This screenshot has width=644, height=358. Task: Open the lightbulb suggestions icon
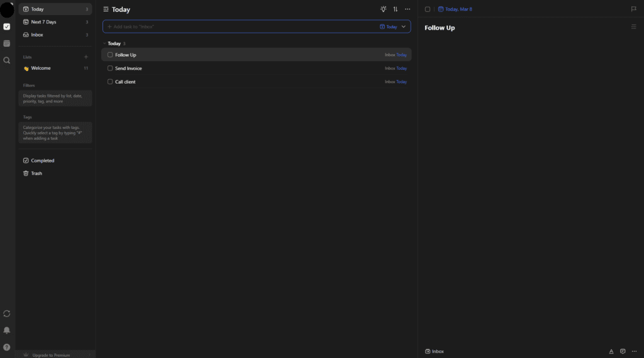click(383, 9)
